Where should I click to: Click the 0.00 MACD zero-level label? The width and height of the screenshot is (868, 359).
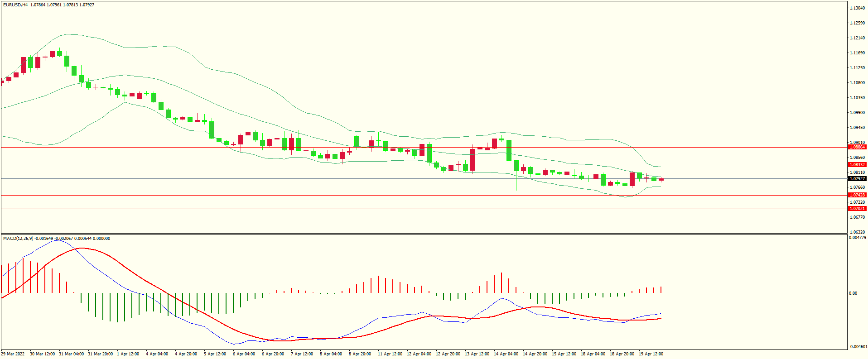click(853, 293)
